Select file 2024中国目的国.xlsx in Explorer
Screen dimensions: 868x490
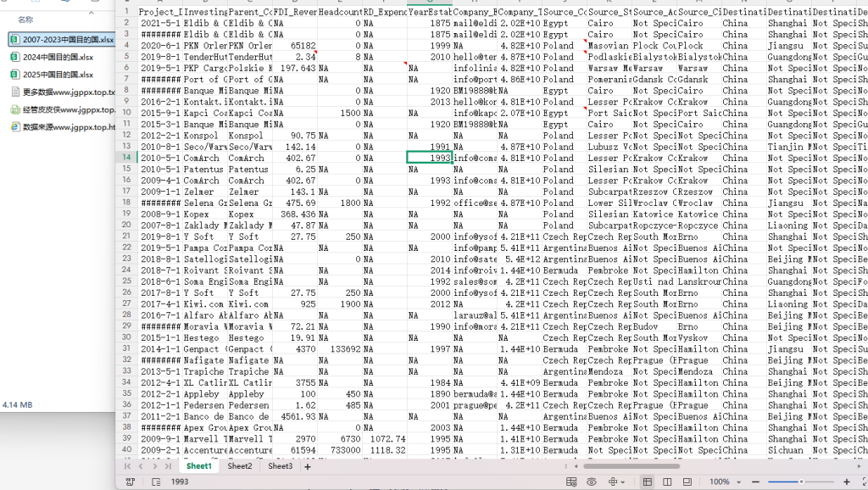click(52, 57)
